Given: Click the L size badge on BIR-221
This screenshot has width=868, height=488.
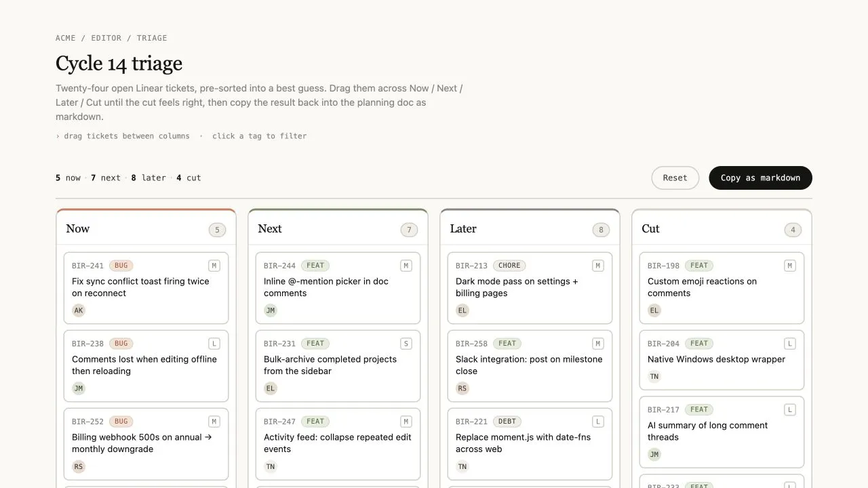Looking at the screenshot, I should coord(598,422).
